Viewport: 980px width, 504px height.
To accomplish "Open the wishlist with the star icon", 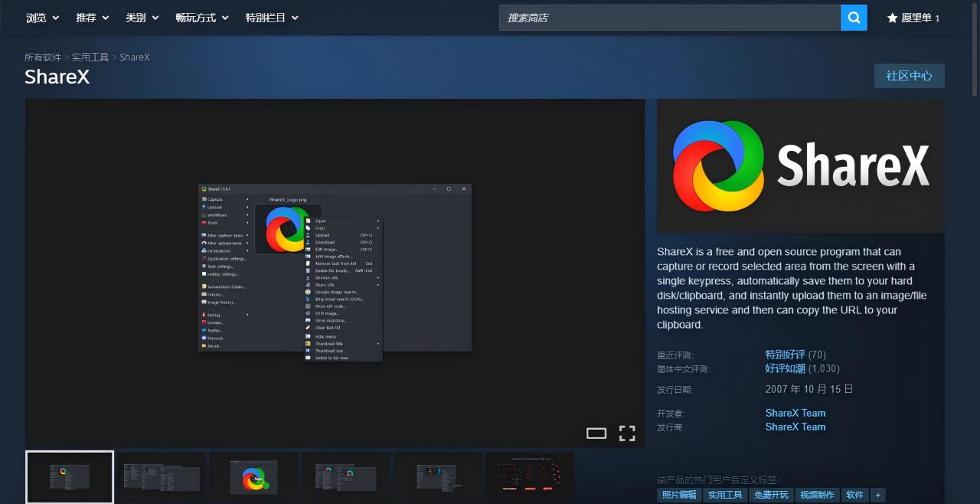I will 913,18.
